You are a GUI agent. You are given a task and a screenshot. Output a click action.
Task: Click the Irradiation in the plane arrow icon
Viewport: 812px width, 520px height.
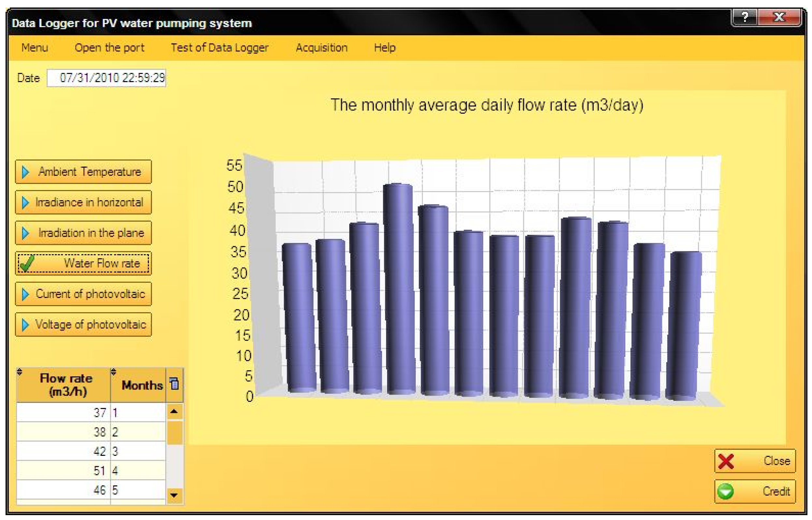pyautogui.click(x=25, y=233)
